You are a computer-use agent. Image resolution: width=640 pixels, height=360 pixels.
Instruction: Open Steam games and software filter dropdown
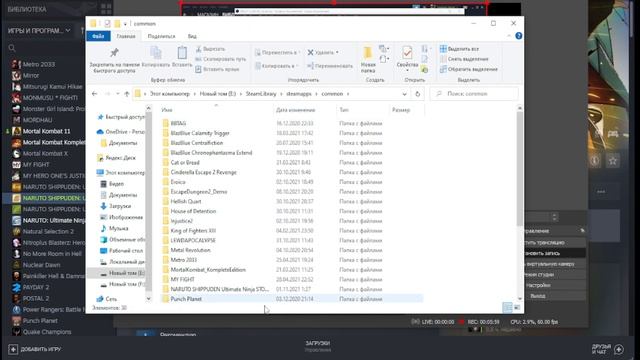pos(39,31)
